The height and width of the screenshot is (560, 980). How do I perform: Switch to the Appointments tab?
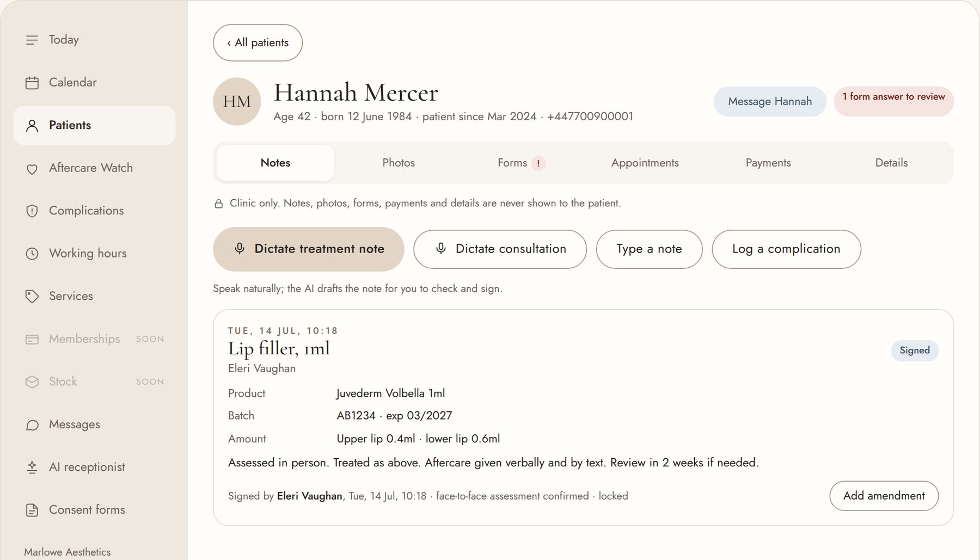(x=645, y=163)
